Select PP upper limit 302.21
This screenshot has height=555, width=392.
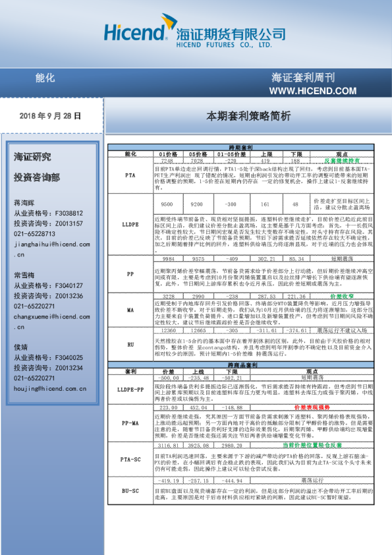coord(266,259)
